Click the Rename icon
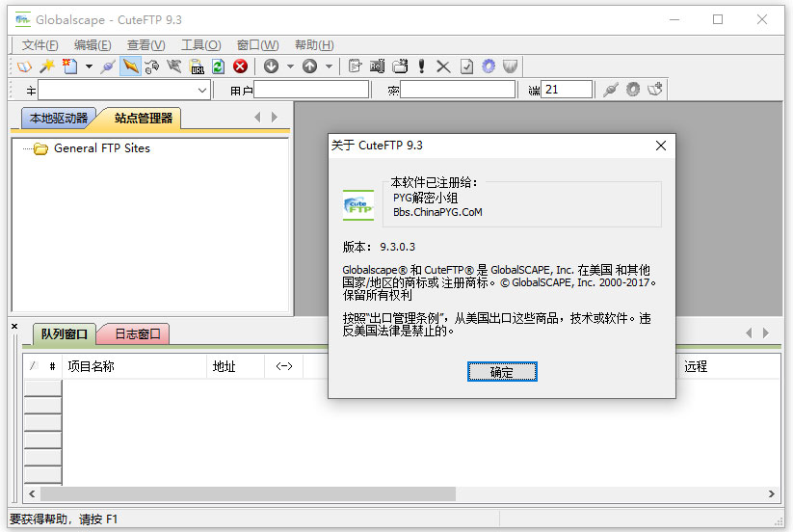The height and width of the screenshot is (532, 793). pyautogui.click(x=378, y=66)
